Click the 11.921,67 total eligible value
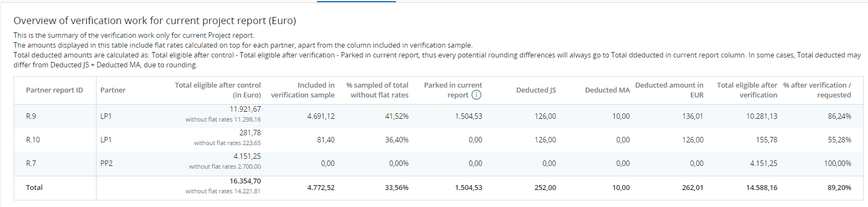Image resolution: width=868 pixels, height=207 pixels. (x=245, y=109)
